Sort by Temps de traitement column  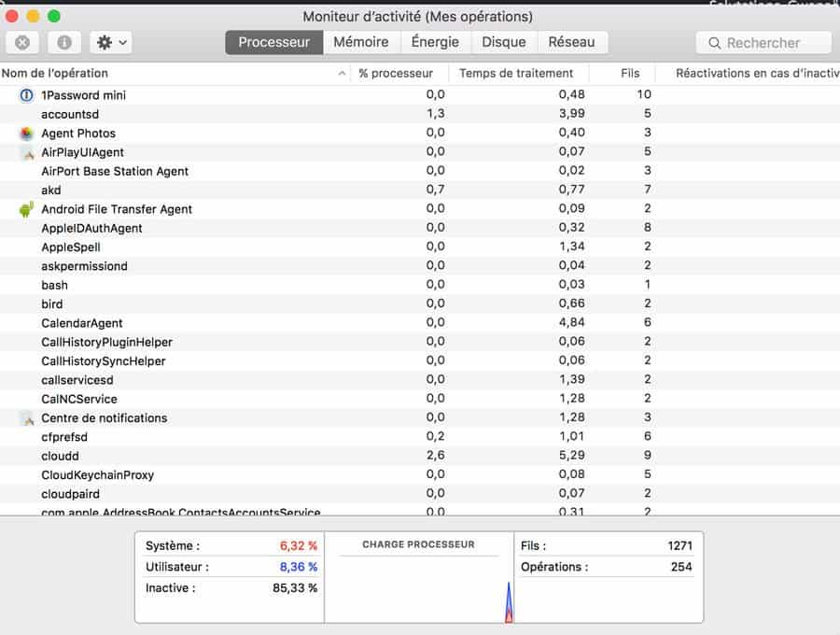click(516, 74)
